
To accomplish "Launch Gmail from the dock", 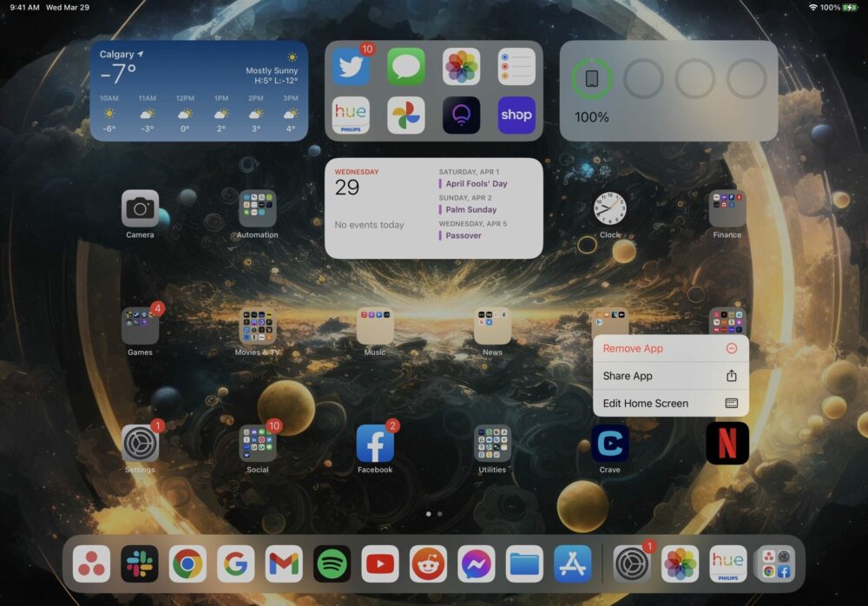I will (283, 563).
